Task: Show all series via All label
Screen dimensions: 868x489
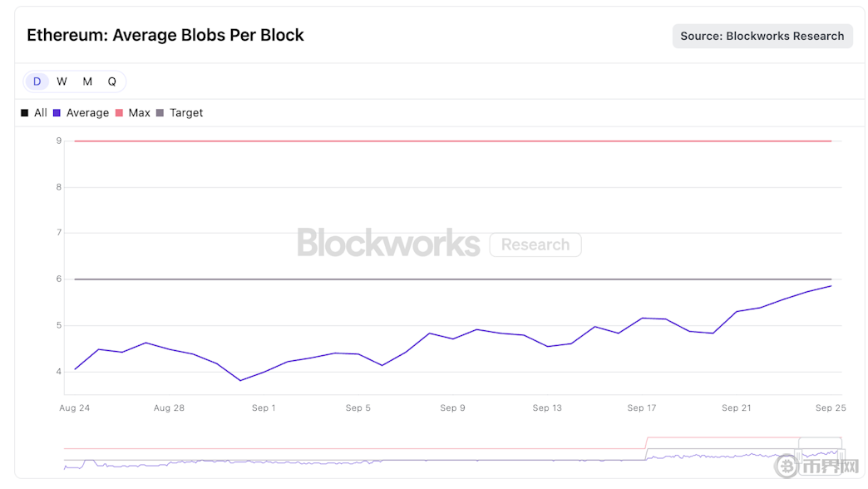Action: click(x=41, y=113)
